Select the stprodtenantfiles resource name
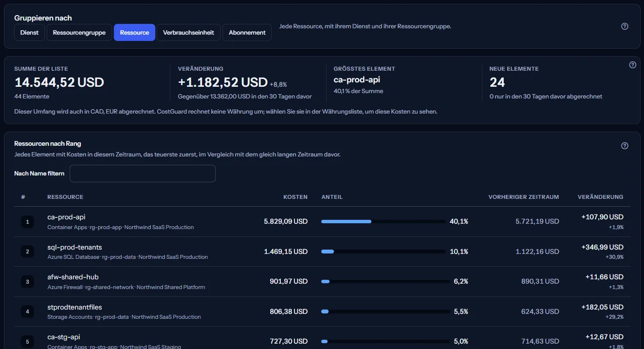644x349 pixels. click(x=74, y=307)
